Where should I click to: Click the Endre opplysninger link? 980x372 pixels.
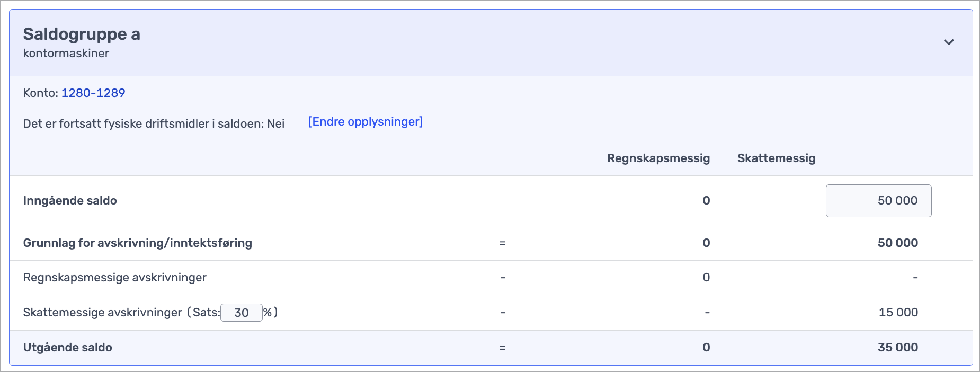tap(366, 122)
